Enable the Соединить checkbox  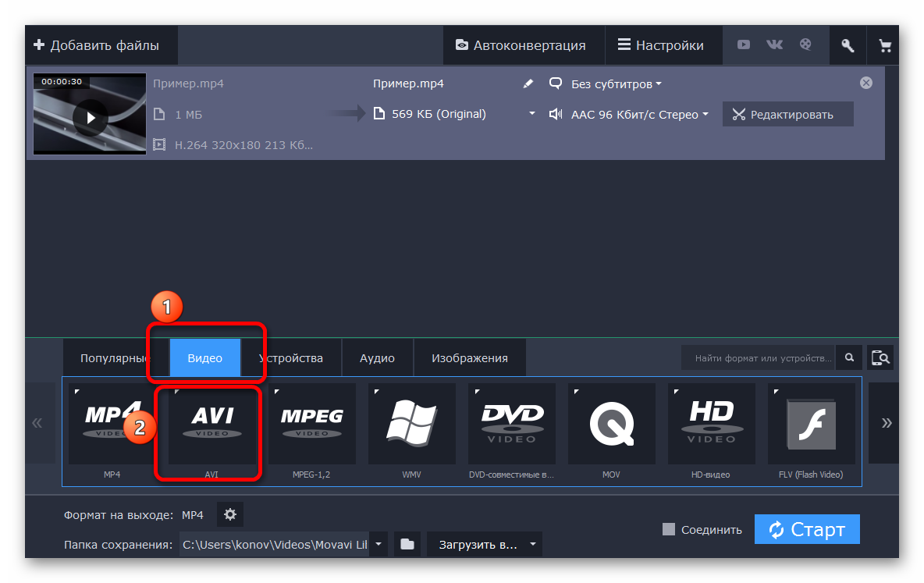tap(668, 529)
